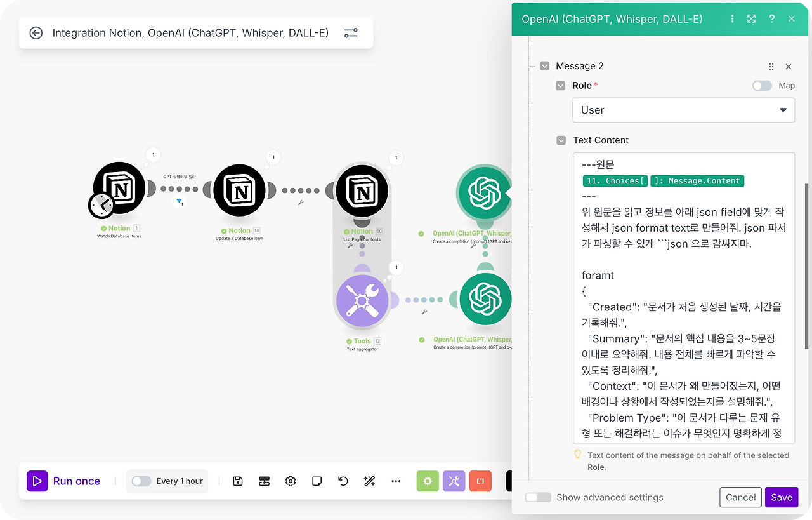Open the module panel's vertical three-dot menu
Viewport: 812px width, 520px height.
click(733, 19)
